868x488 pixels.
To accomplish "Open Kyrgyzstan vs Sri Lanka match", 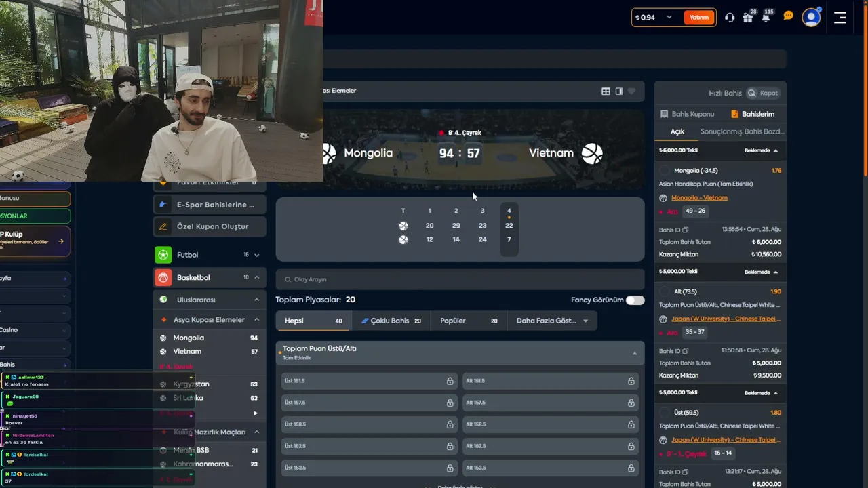I will [x=209, y=391].
